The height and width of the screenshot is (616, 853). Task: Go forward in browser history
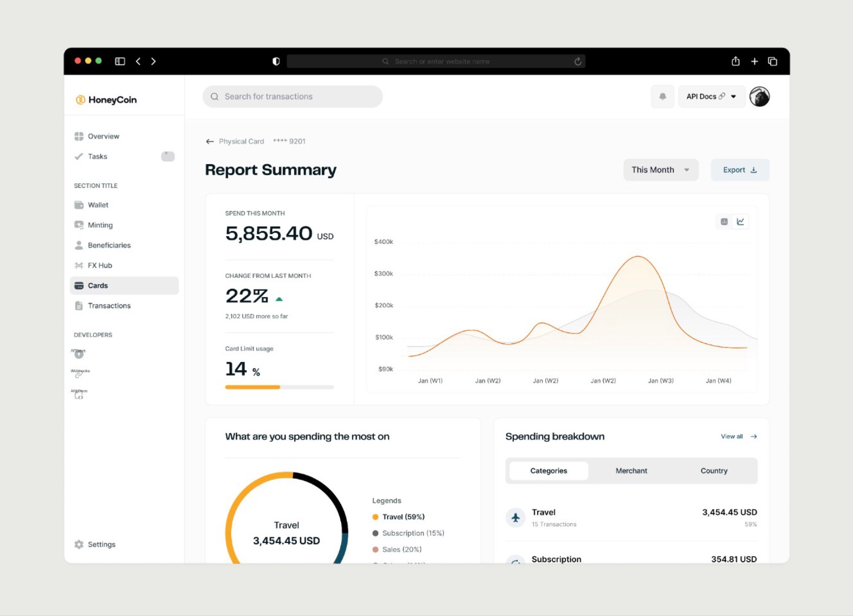pyautogui.click(x=154, y=61)
